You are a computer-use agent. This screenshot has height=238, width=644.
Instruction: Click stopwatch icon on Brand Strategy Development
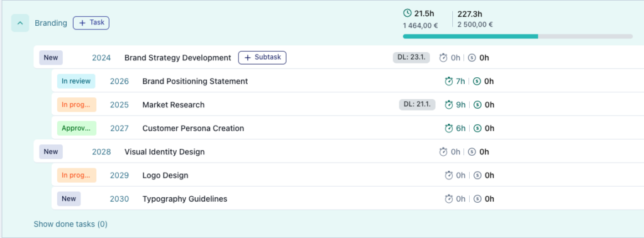click(x=443, y=58)
